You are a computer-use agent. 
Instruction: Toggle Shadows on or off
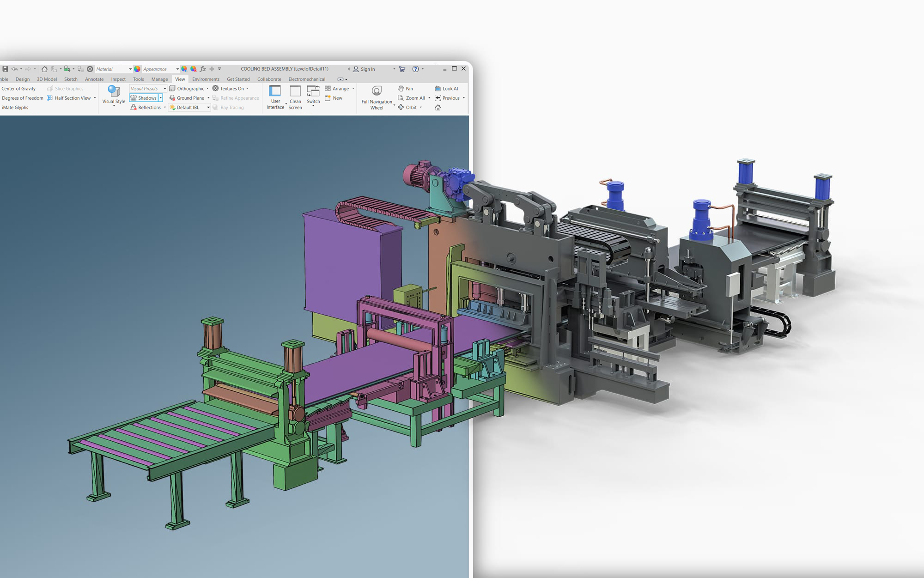click(144, 98)
